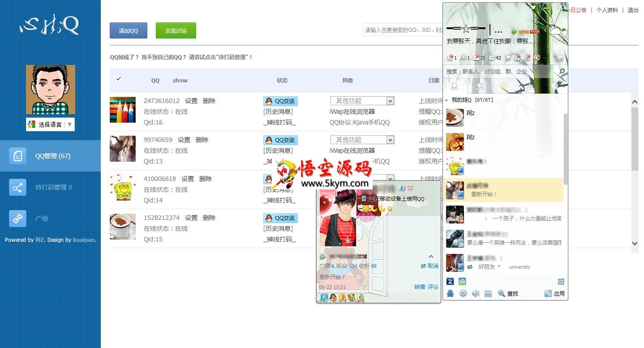Viewport: 644px width, 348px height.
Task: Click QQ交谈 penguin icon for 99740659
Action: (x=269, y=140)
